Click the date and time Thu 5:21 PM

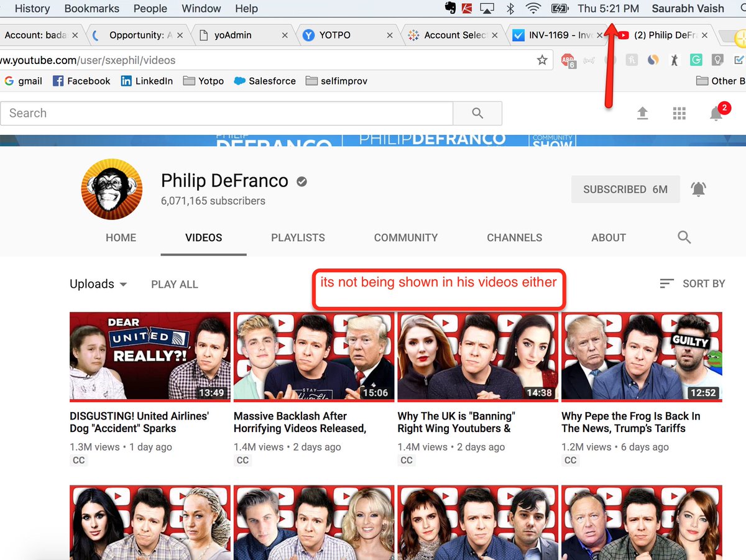tap(608, 9)
